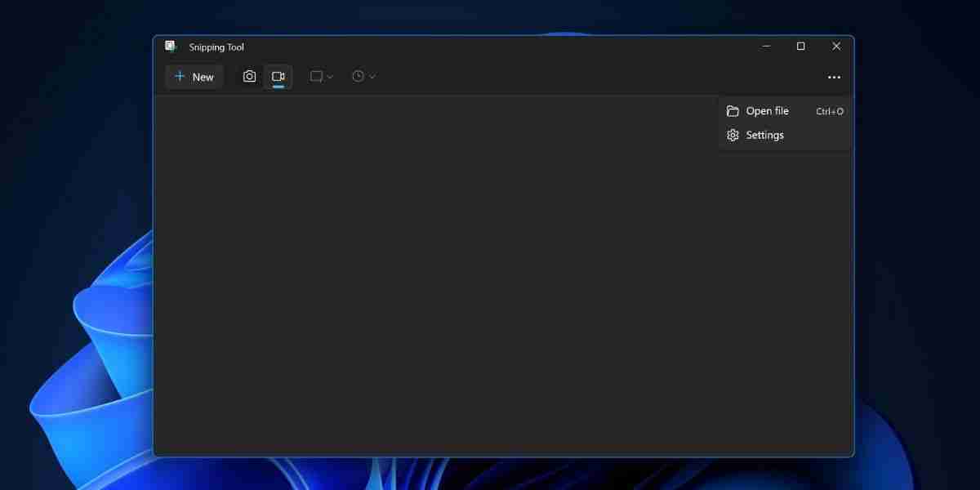Image resolution: width=980 pixels, height=490 pixels.
Task: Open the See more ellipsis menu
Action: [834, 77]
